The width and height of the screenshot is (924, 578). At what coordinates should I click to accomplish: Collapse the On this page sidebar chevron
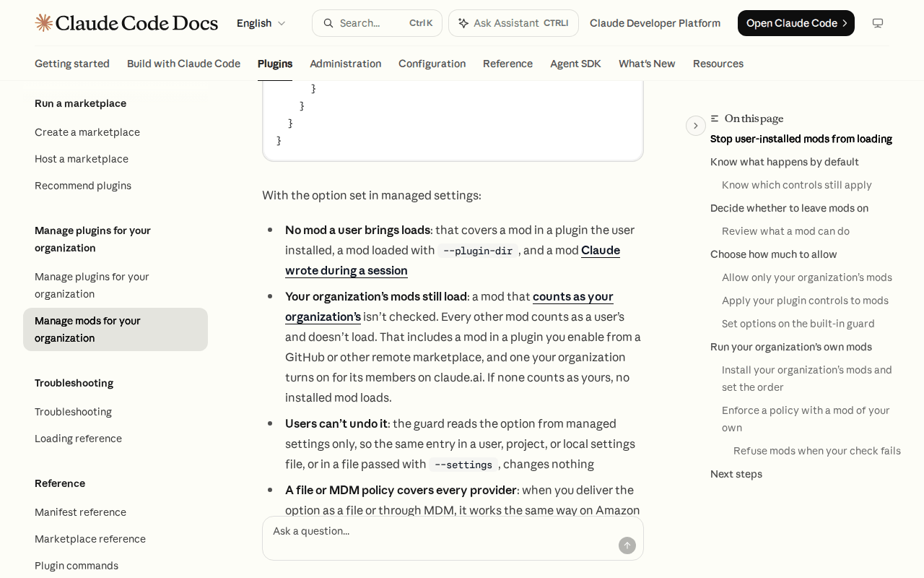tap(696, 126)
